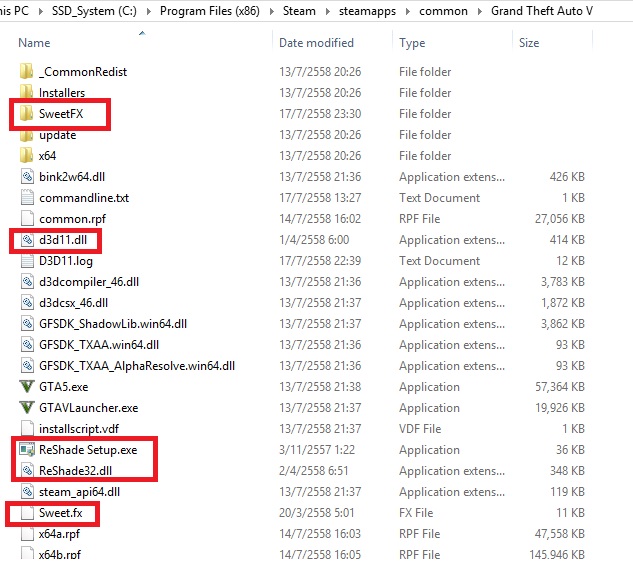Select the GFSDK_TXAA_AlphaResolve.win64.dll icon
The width and height of the screenshot is (633, 579).
click(x=27, y=365)
